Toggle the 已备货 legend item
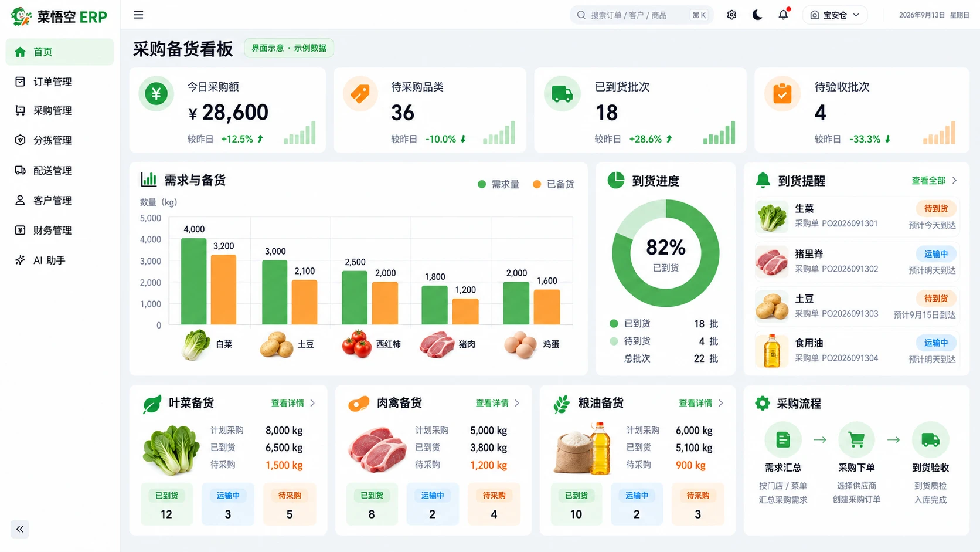This screenshot has width=980, height=552. [553, 184]
